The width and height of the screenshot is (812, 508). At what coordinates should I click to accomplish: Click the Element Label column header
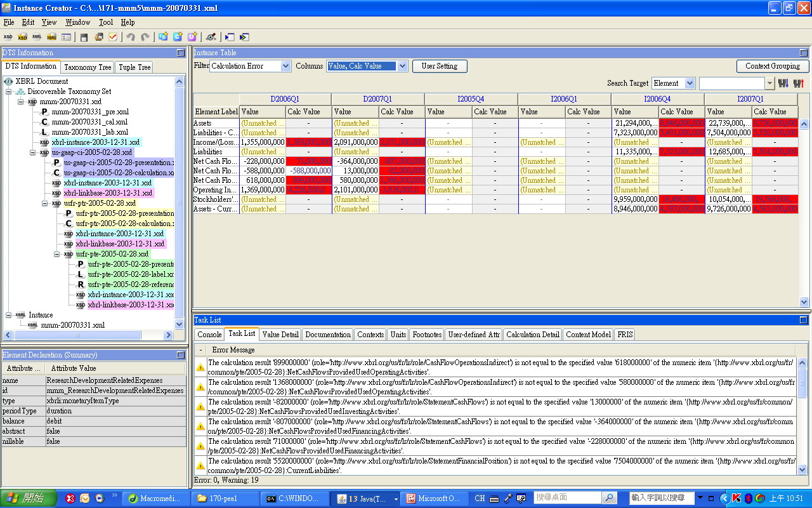pos(216,112)
